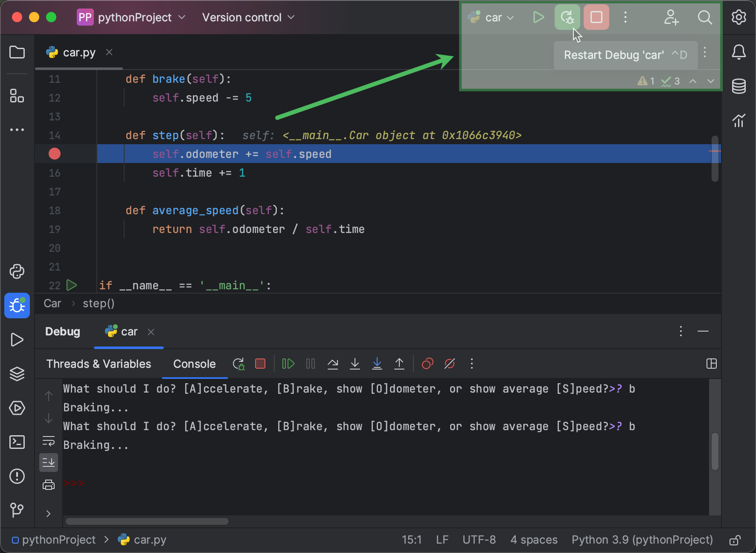Click Restart Debug 'car' icon in top toolbar
This screenshot has width=756, height=553.
pos(567,17)
